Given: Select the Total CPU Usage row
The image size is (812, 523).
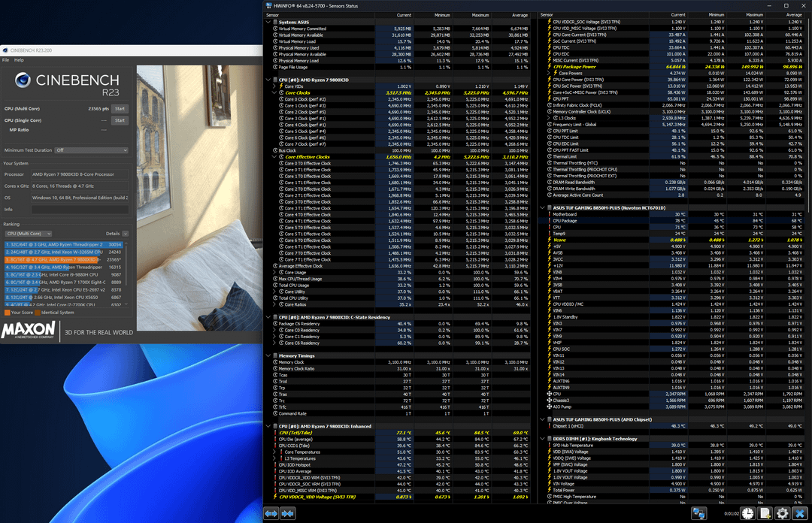Looking at the screenshot, I should [398, 286].
